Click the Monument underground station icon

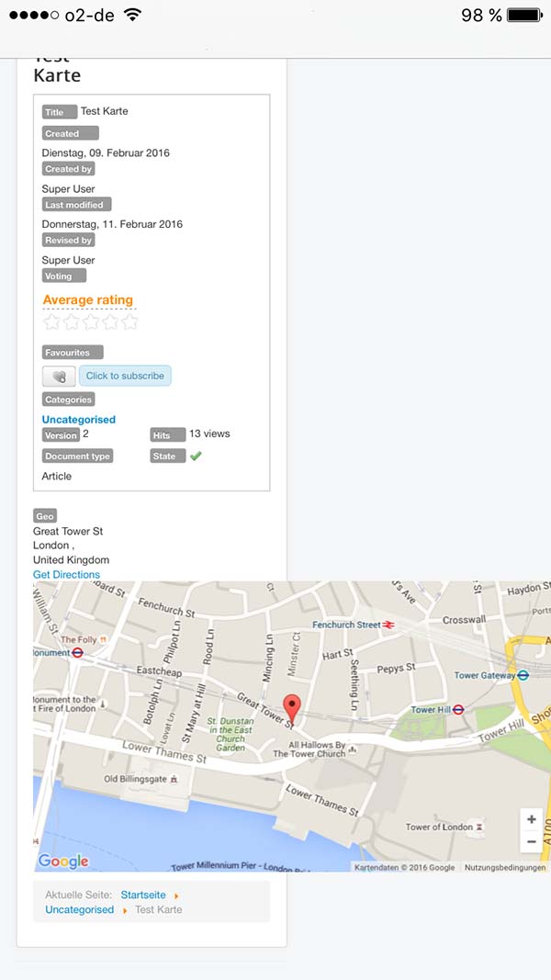click(x=77, y=652)
